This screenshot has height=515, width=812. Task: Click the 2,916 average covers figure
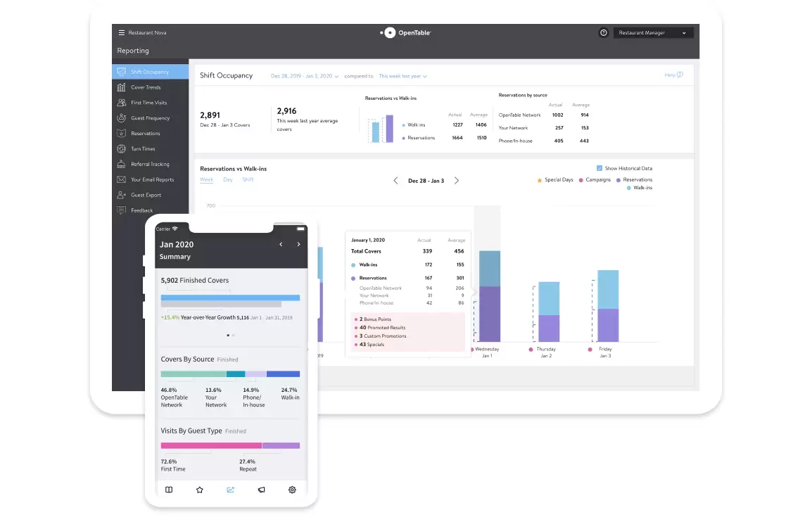click(x=286, y=110)
